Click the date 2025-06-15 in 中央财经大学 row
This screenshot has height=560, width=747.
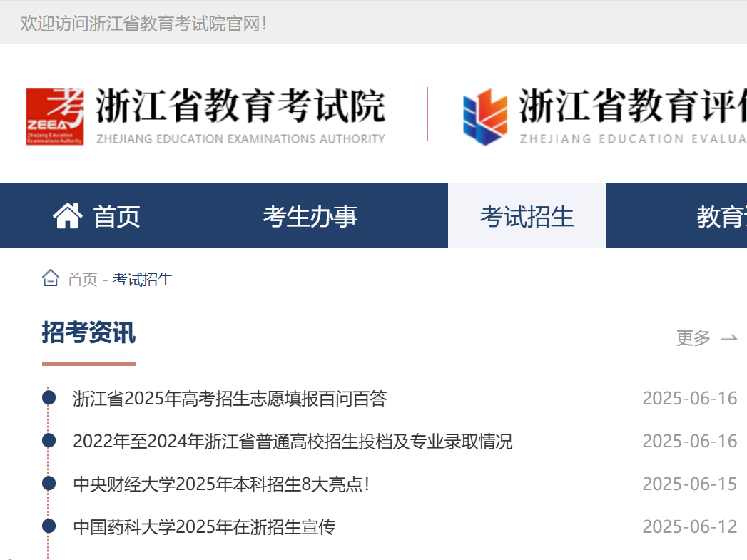click(690, 484)
